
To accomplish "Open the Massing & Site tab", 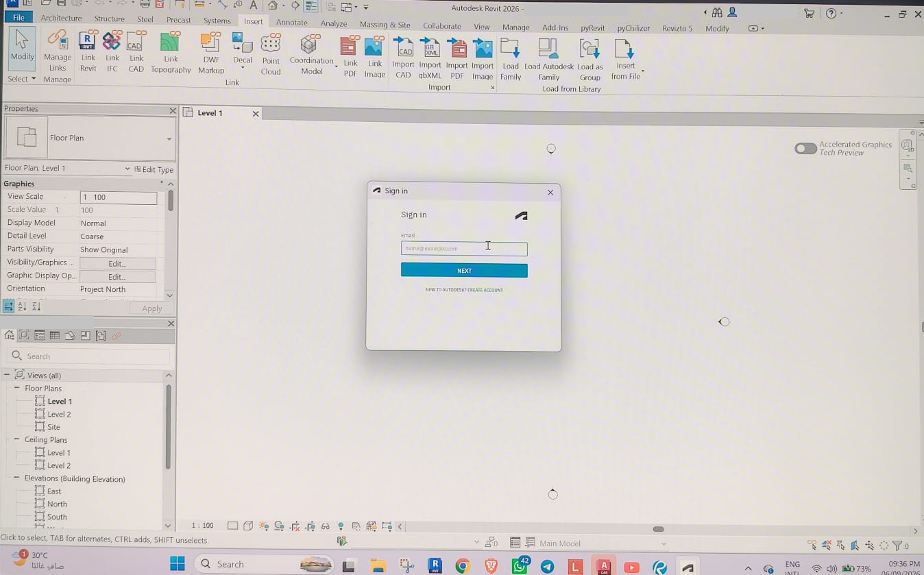I will [385, 25].
